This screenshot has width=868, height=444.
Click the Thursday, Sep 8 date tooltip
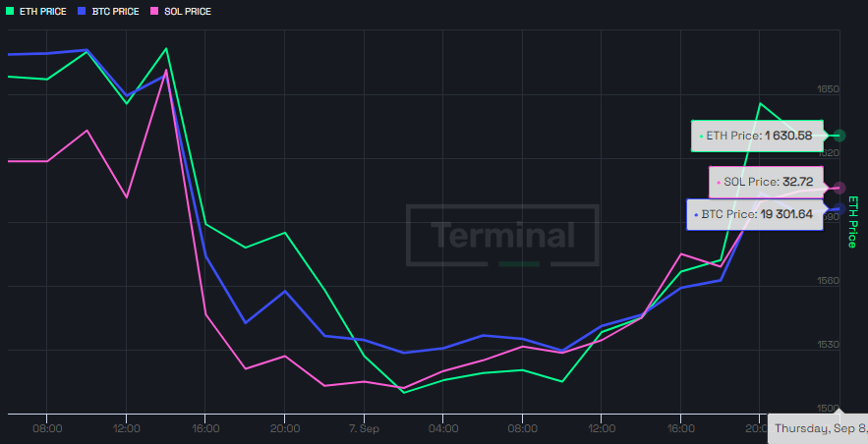pos(818,428)
